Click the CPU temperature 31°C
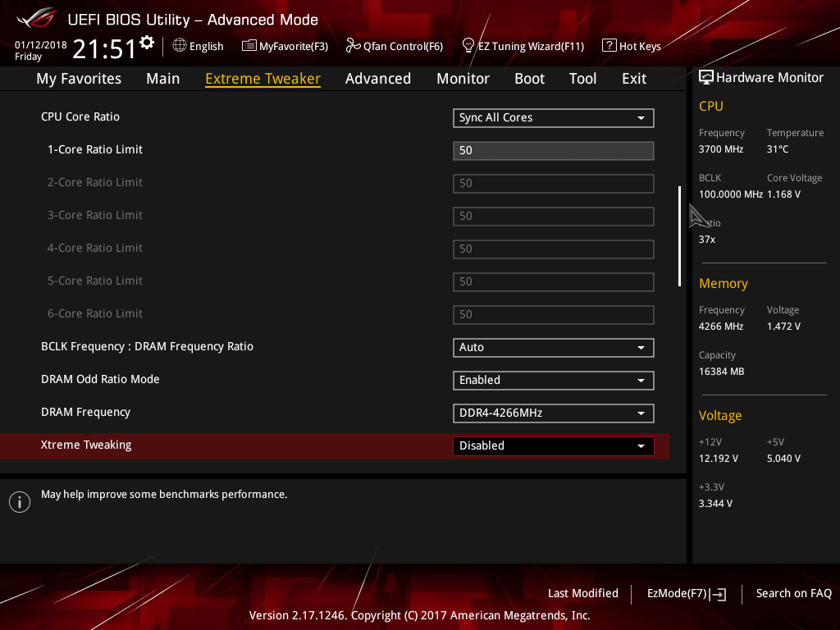 (x=778, y=149)
